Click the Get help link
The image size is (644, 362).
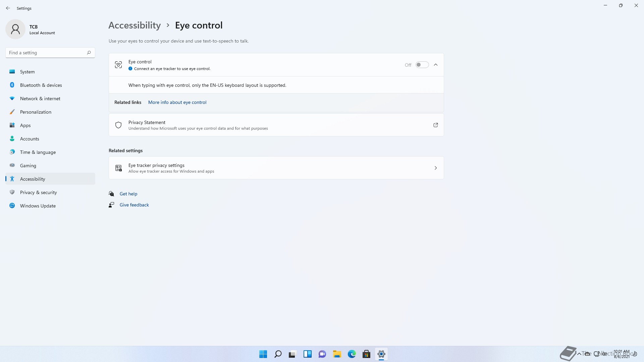point(128,194)
